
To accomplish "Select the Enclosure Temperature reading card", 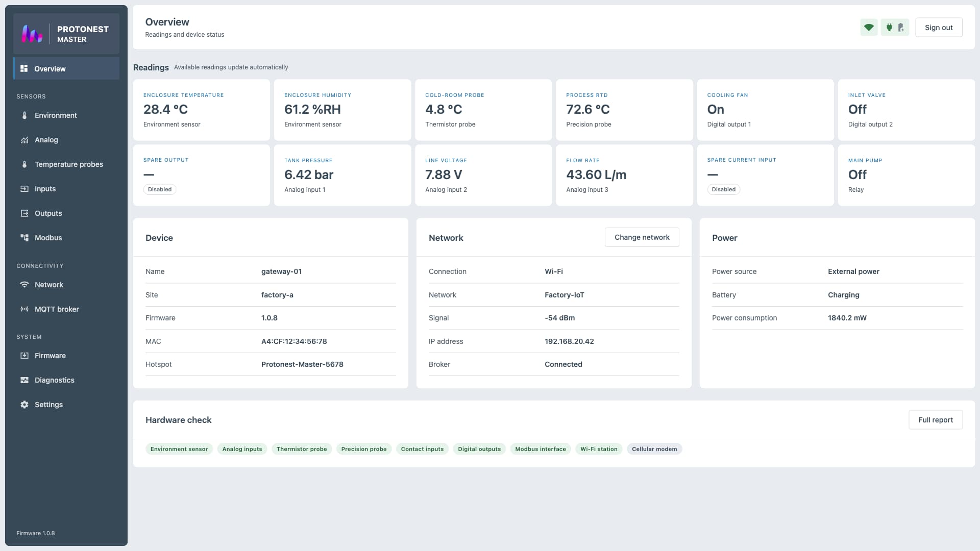I will click(202, 110).
